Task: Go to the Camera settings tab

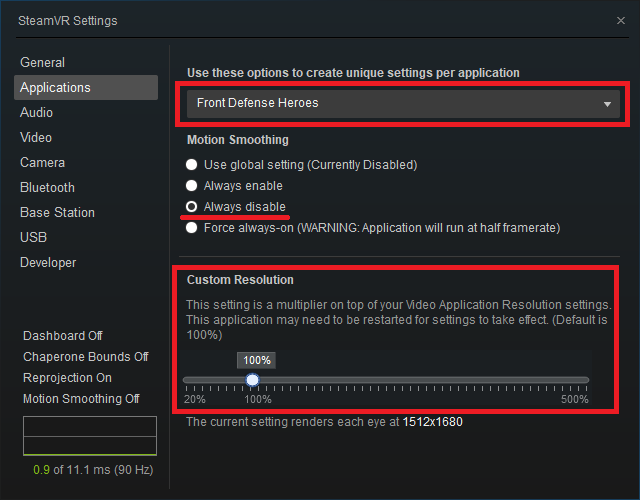Action: (x=42, y=162)
